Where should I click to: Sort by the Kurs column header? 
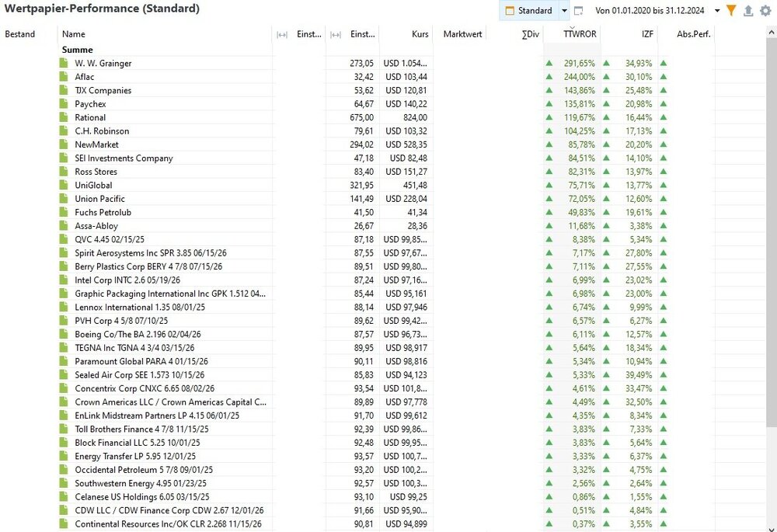click(x=406, y=34)
